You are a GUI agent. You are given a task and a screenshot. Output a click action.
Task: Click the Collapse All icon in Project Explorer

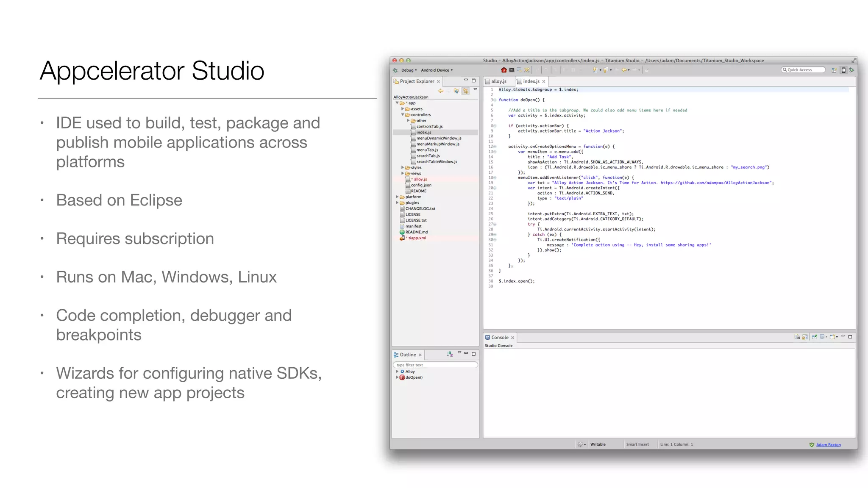click(456, 91)
